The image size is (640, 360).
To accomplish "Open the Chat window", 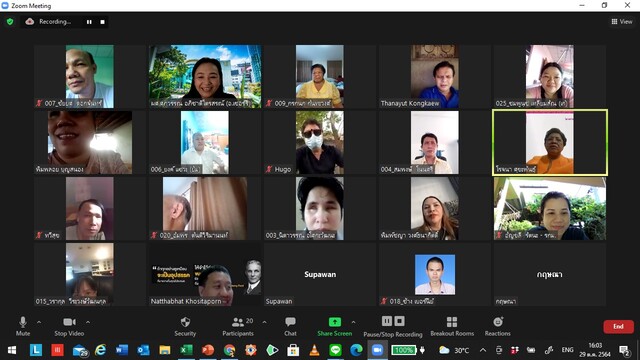I will click(x=290, y=327).
